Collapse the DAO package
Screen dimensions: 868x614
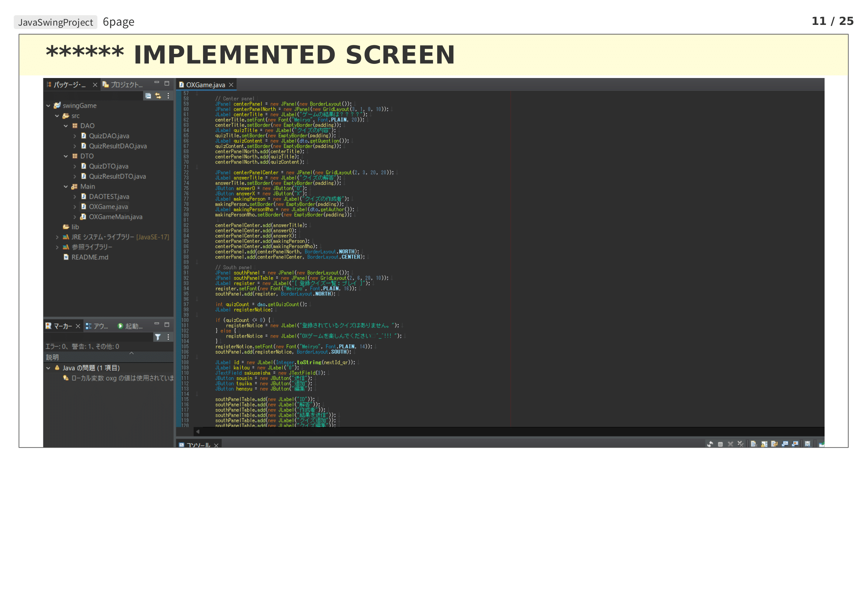(x=66, y=126)
